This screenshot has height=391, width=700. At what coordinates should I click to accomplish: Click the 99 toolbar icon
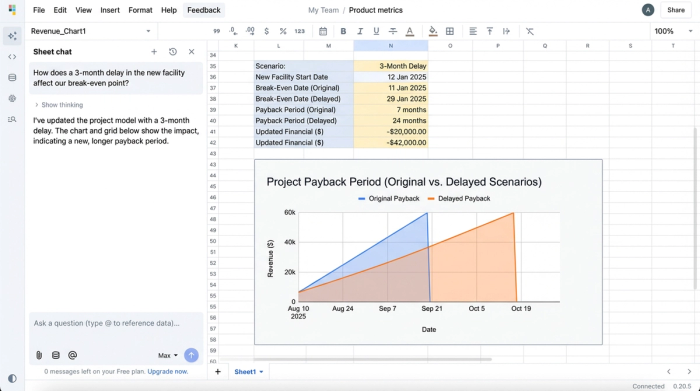click(x=217, y=31)
